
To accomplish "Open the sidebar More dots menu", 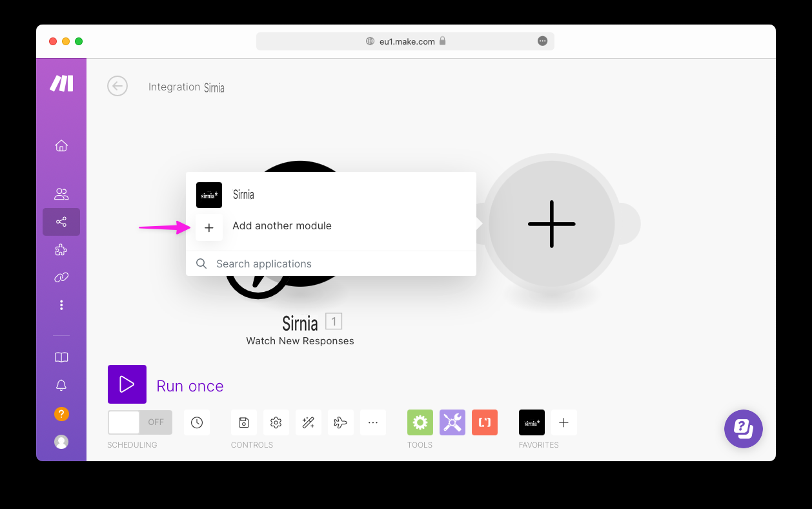I will (x=61, y=305).
